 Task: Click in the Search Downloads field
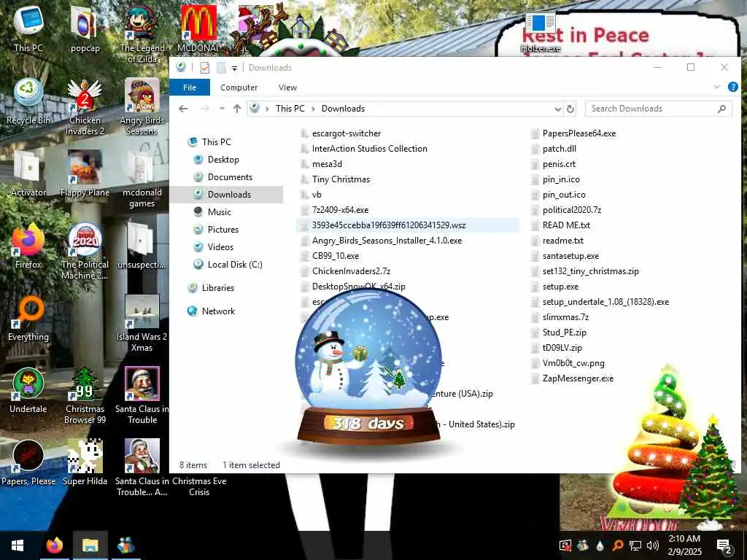[x=659, y=109]
